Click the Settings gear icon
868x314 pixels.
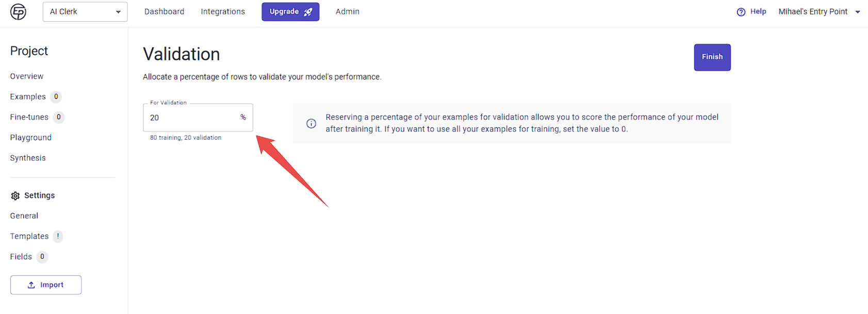(15, 196)
